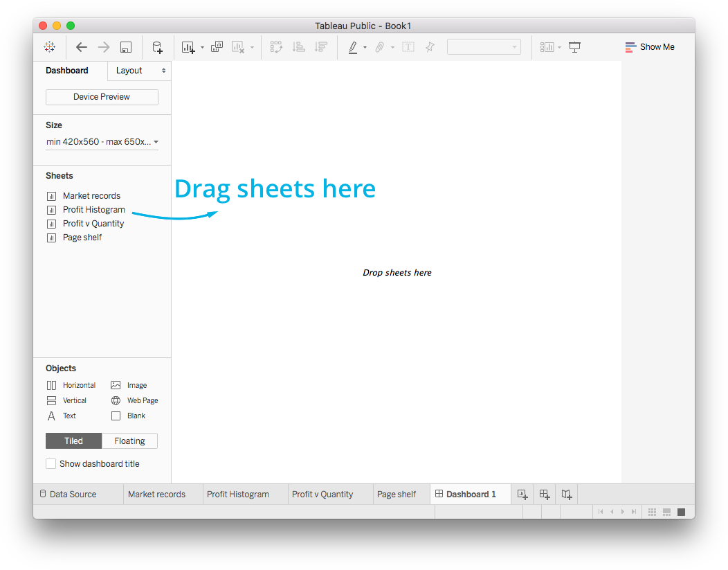Open Presentation Mode icon in toolbar
The width and height of the screenshot is (728, 570).
tap(574, 47)
